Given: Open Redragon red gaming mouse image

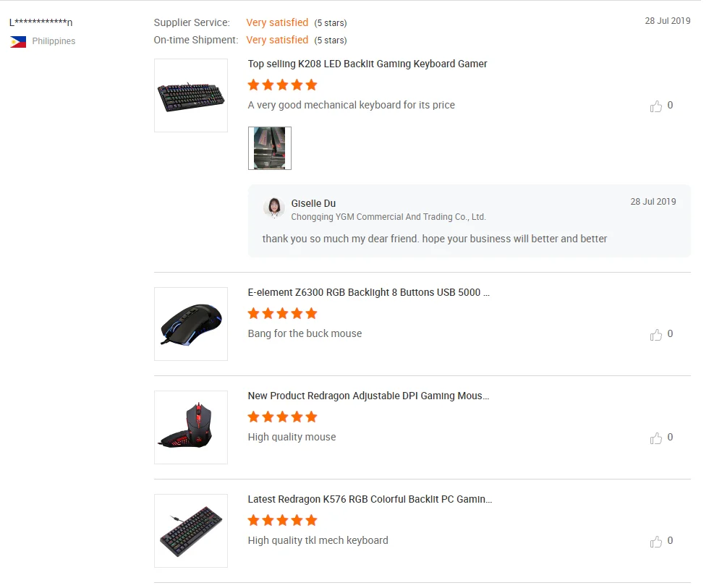Looking at the screenshot, I should [191, 427].
